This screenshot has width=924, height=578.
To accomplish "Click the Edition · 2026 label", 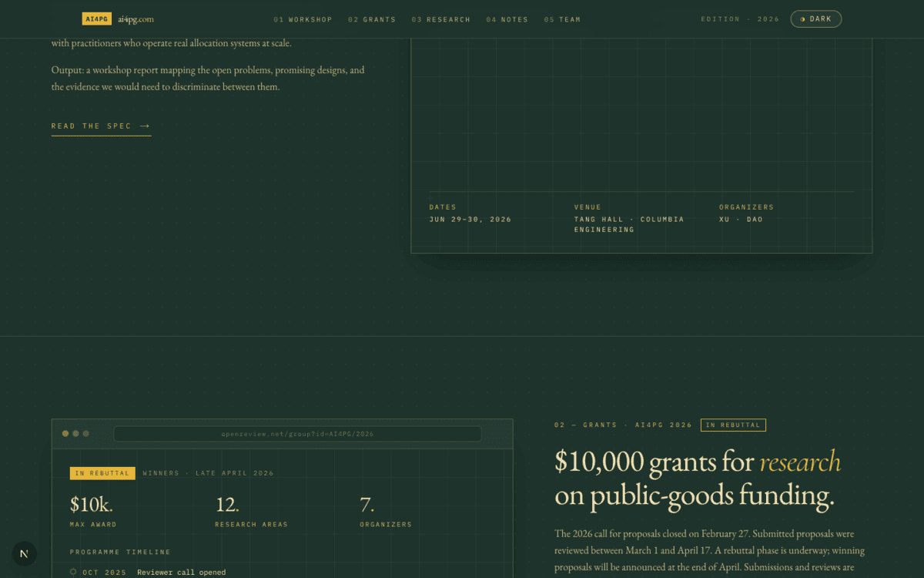I will tap(740, 19).
